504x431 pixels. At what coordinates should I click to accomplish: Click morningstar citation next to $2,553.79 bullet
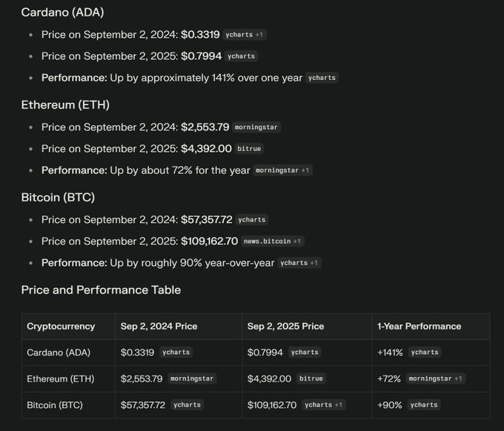[256, 127]
